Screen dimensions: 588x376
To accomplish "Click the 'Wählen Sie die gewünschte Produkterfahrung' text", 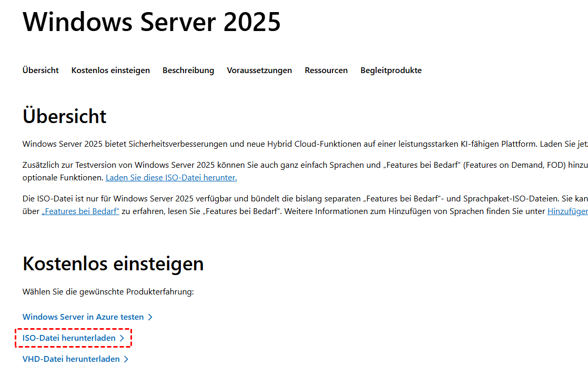I will point(108,291).
